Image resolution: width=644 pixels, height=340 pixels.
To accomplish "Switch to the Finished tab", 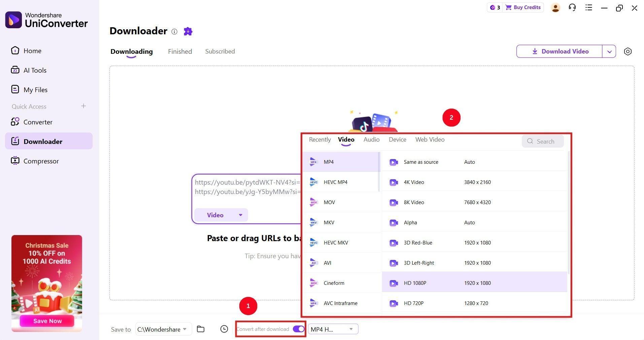I will pos(180,51).
